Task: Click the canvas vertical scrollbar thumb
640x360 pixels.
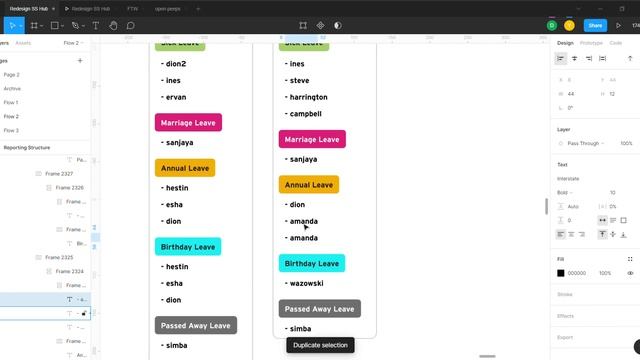Action: (x=546, y=206)
